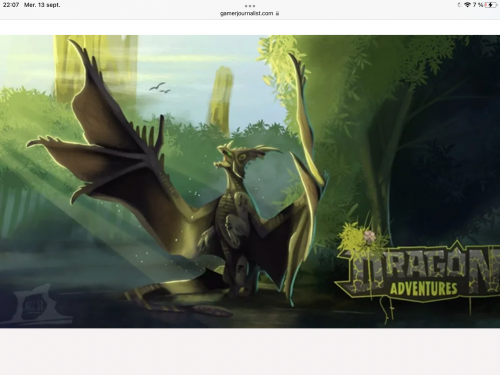Click the flying birds in the sky
Image resolution: width=500 pixels, height=375 pixels.
tap(160, 87)
